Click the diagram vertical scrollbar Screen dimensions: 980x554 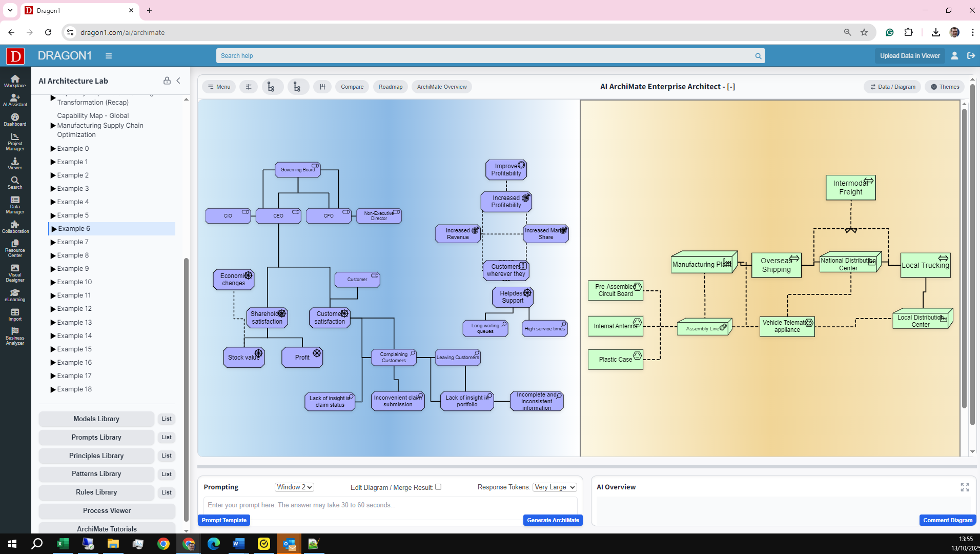[x=964, y=256]
